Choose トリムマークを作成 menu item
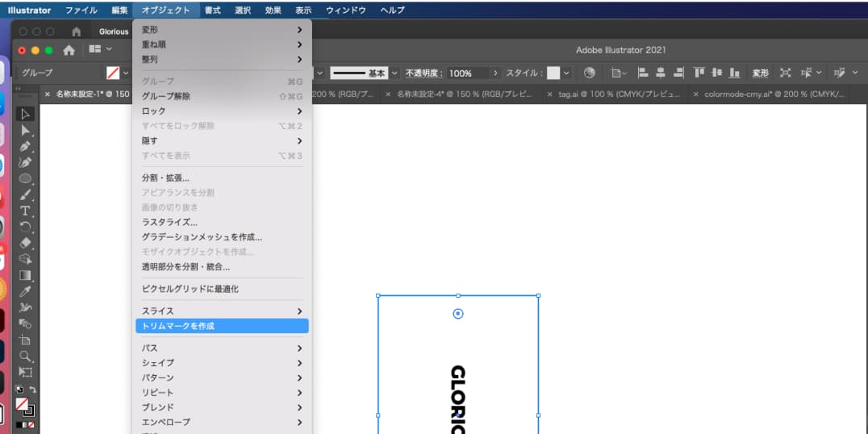Image resolution: width=868 pixels, height=434 pixels. (223, 326)
